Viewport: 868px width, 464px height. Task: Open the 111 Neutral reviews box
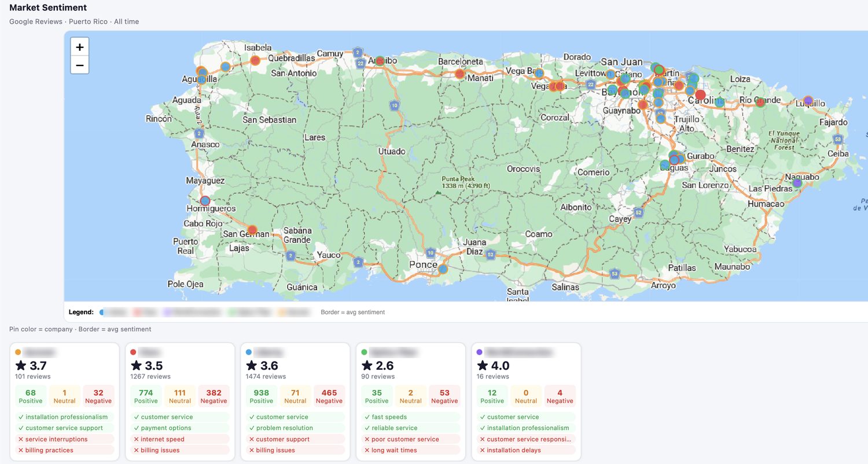click(180, 396)
